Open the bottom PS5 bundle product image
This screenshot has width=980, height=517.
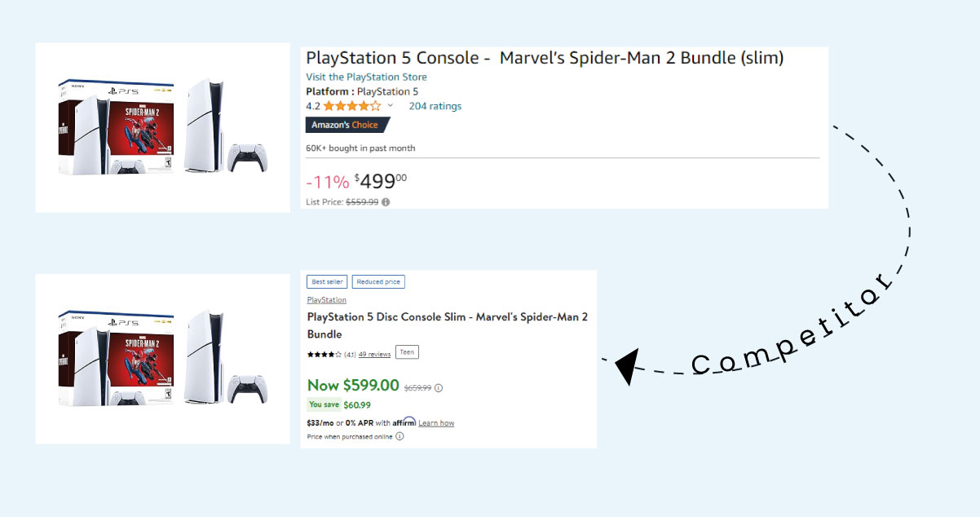click(x=162, y=359)
